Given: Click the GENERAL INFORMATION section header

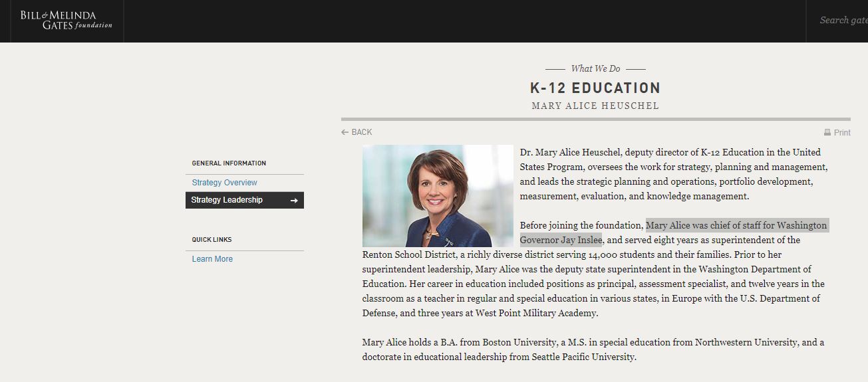Looking at the screenshot, I should point(229,163).
